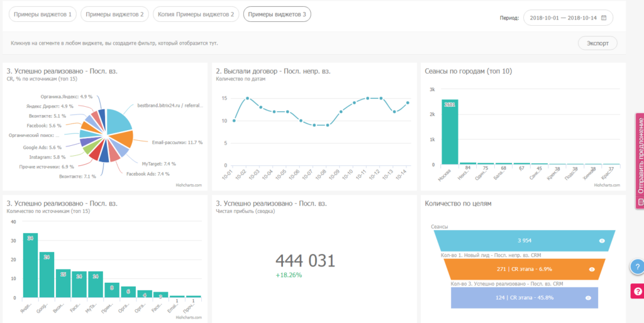Image resolution: width=644 pixels, height=323 pixels.
Task: Select the Копия Примеры виджетов 2 tab
Action: pyautogui.click(x=196, y=14)
